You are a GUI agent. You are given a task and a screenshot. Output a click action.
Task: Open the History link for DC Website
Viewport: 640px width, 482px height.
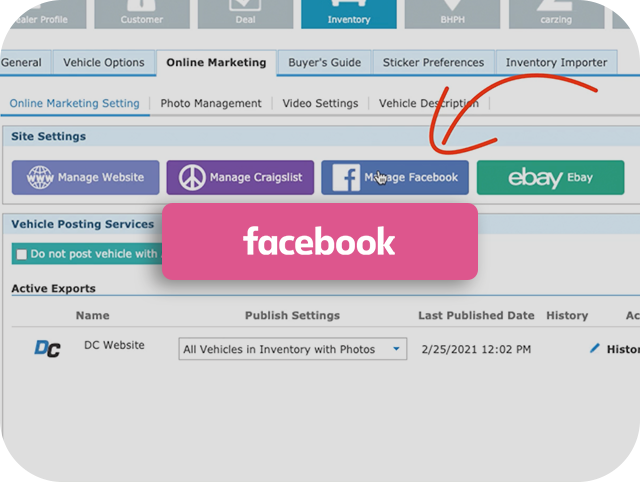point(623,349)
